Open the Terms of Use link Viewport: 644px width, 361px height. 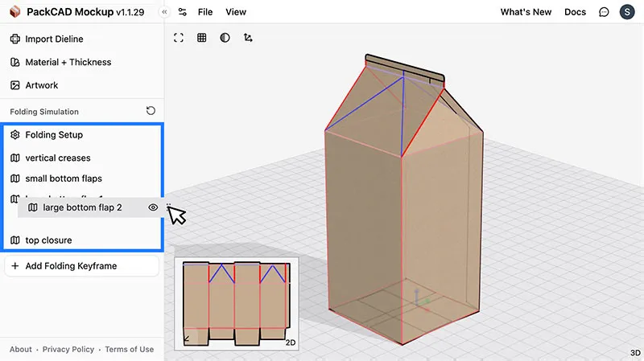point(130,349)
